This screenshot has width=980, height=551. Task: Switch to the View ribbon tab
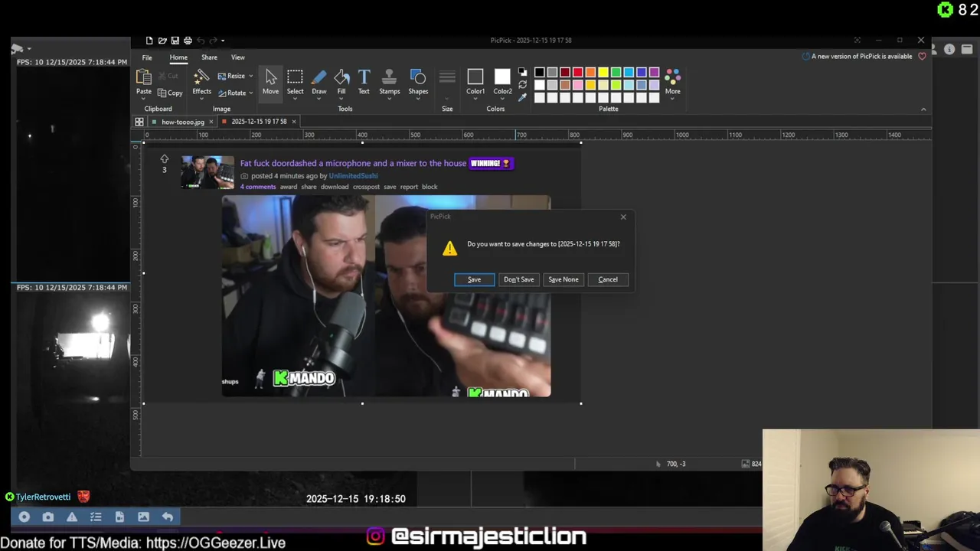238,57
